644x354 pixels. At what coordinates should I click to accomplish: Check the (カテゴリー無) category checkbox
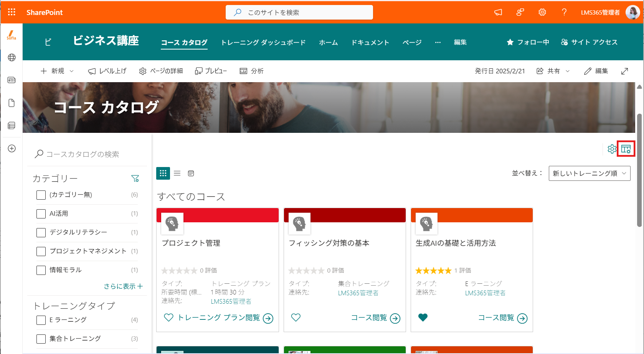click(41, 195)
